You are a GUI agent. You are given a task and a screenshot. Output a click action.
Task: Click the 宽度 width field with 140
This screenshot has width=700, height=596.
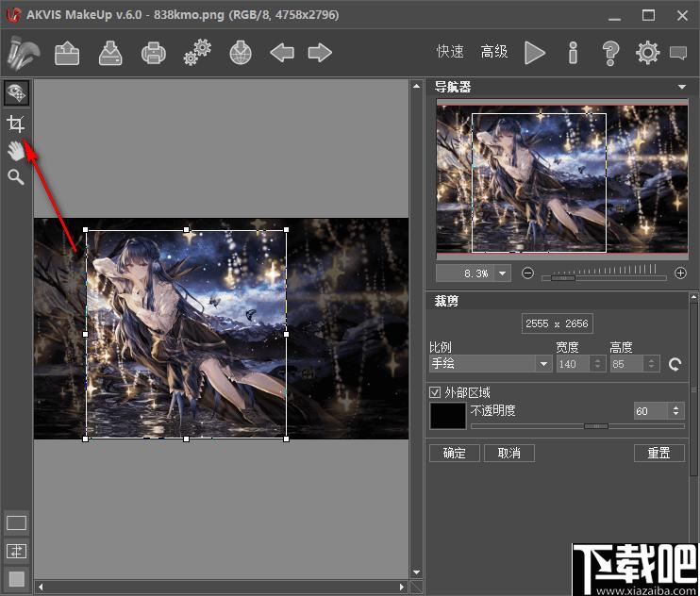pyautogui.click(x=573, y=364)
